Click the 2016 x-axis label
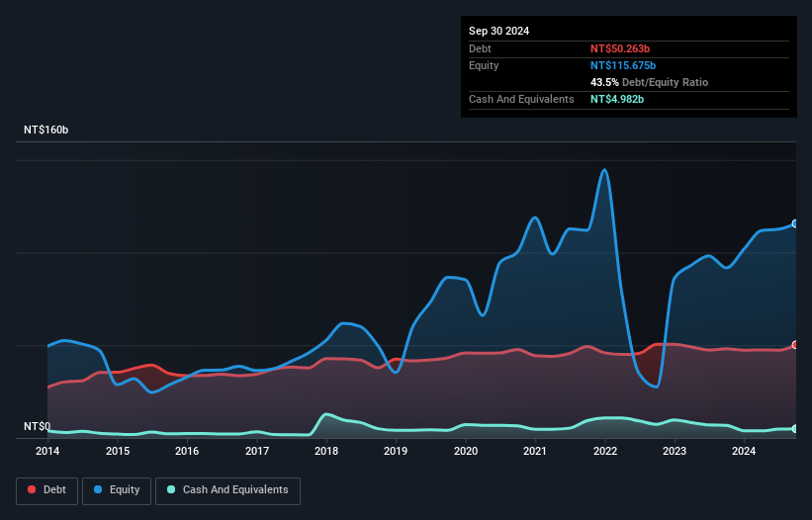This screenshot has height=520, width=812. pyautogui.click(x=187, y=451)
